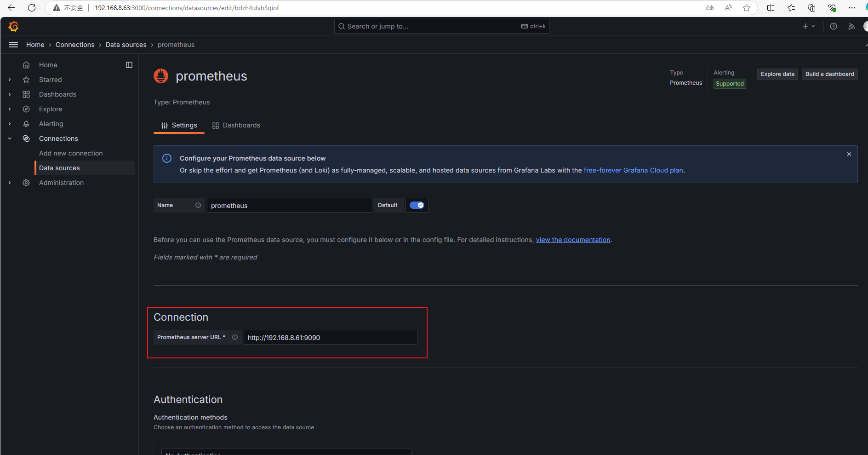
Task: Click the Prometheus server URL input field
Action: coord(330,337)
